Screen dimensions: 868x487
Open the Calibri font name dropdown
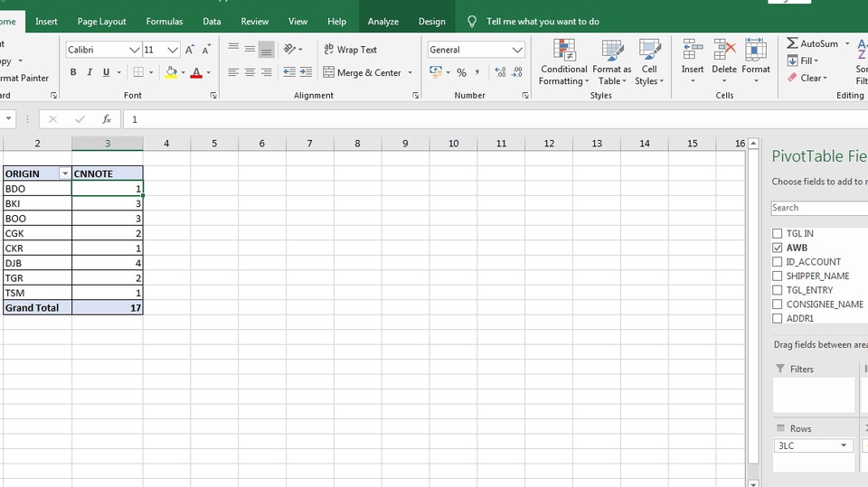(x=135, y=50)
